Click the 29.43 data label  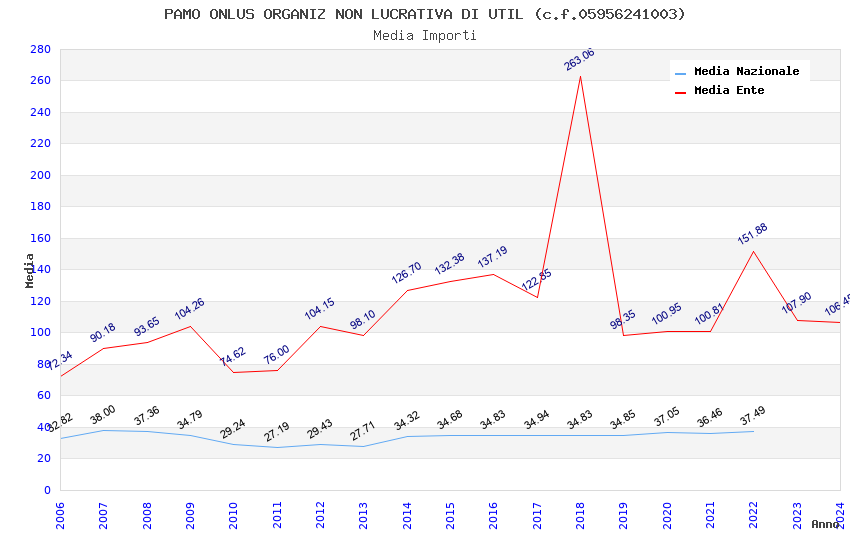click(319, 429)
